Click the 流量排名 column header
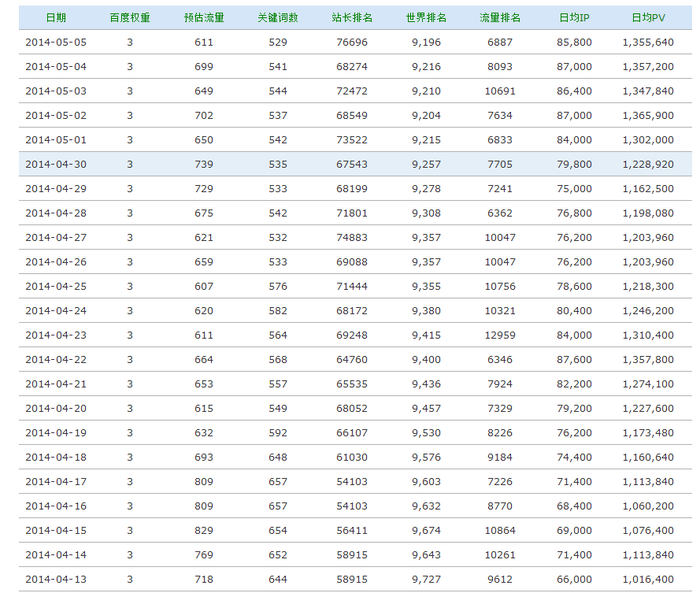 click(x=500, y=17)
